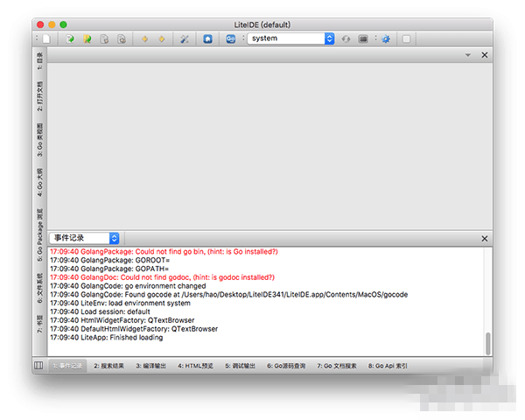
Task: Navigate forward with second yellow diamond arrow
Action: coord(162,39)
